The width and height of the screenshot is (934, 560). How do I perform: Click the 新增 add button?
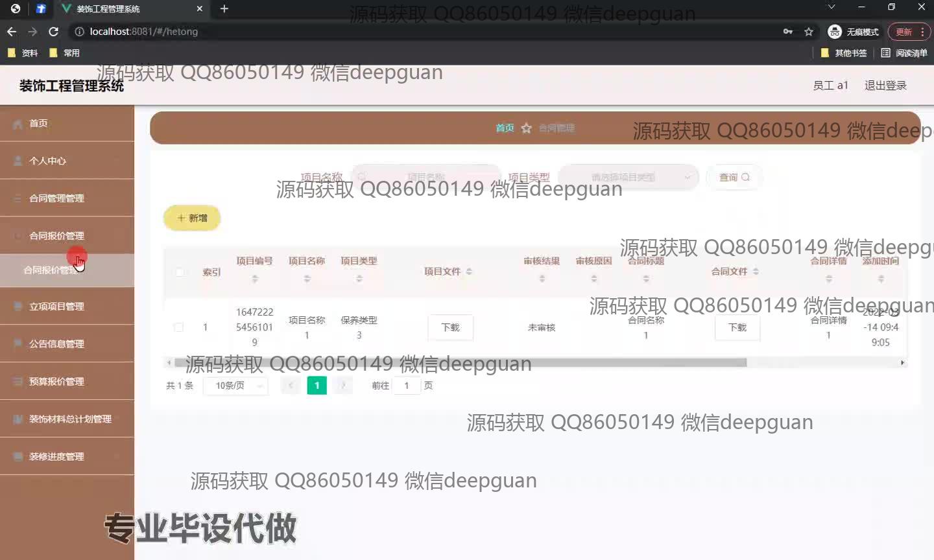(192, 218)
